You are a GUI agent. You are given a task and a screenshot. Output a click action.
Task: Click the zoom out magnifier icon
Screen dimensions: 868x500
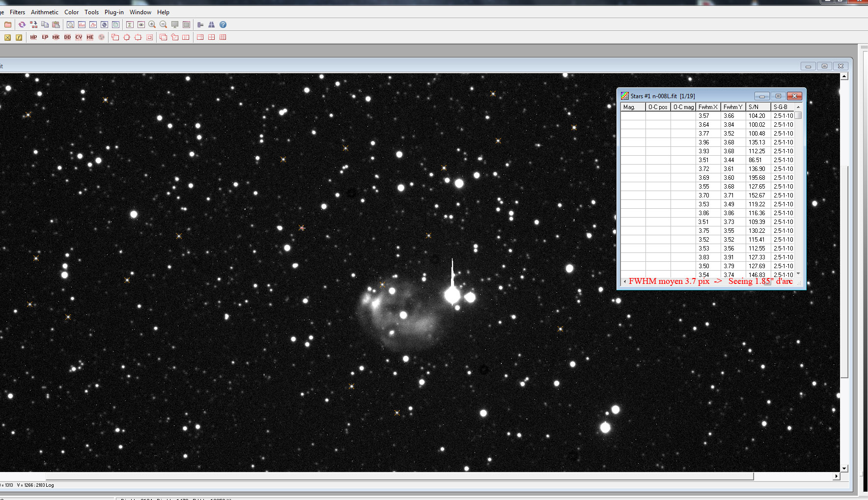pyautogui.click(x=164, y=25)
